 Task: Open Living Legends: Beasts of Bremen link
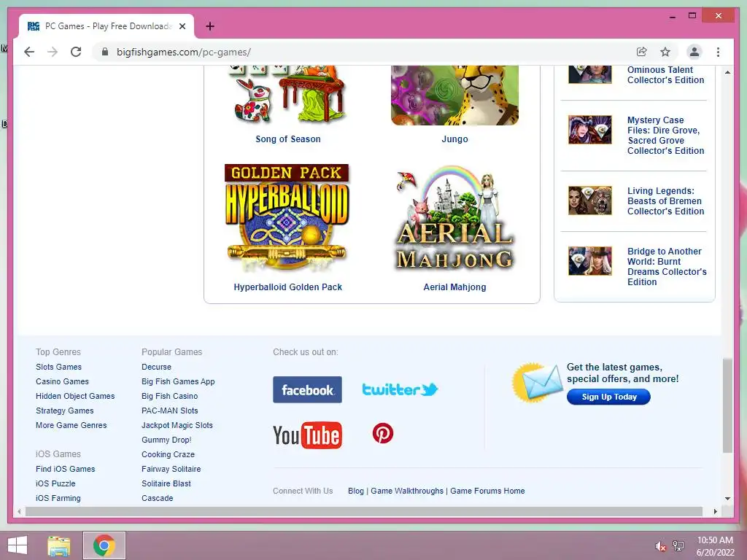pos(665,201)
